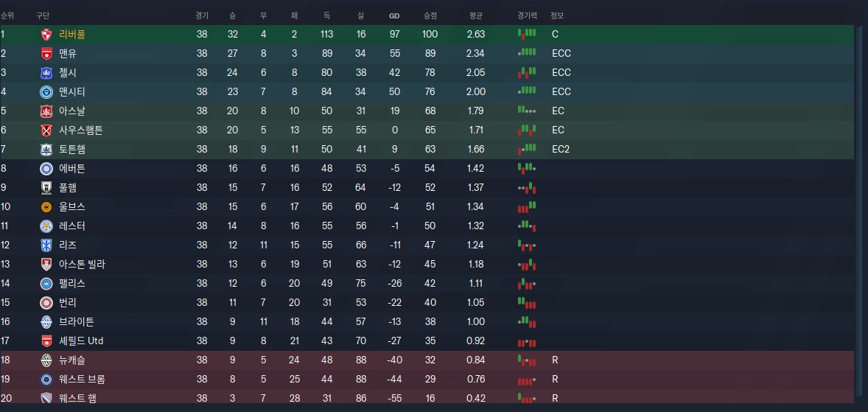
Task: Open the 셰필드 Utd badge icon
Action: pyautogui.click(x=46, y=341)
